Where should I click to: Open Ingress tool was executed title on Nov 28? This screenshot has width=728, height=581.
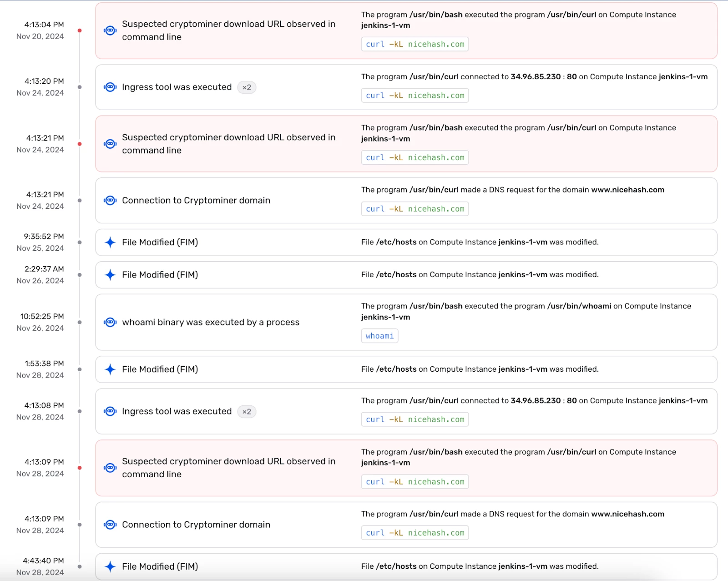177,411
